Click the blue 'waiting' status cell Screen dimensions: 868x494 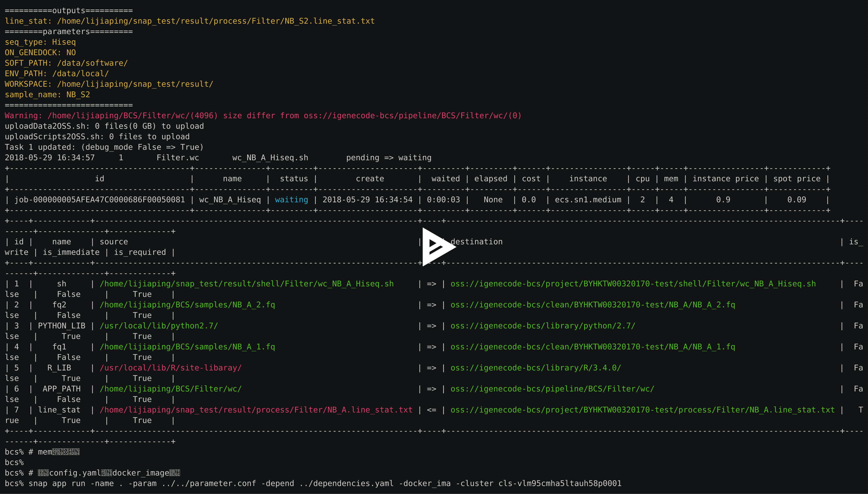click(x=291, y=200)
